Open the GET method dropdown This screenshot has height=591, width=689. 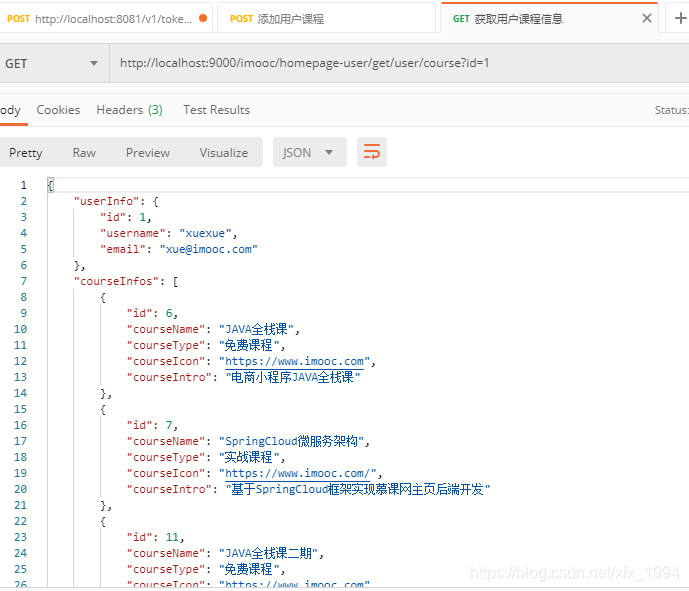pos(52,63)
